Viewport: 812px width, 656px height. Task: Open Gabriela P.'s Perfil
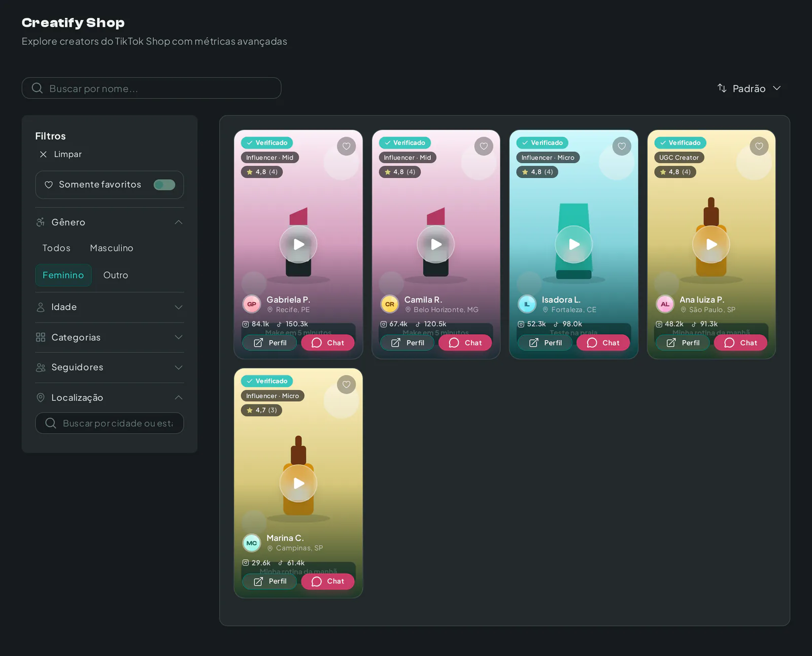[x=269, y=343]
